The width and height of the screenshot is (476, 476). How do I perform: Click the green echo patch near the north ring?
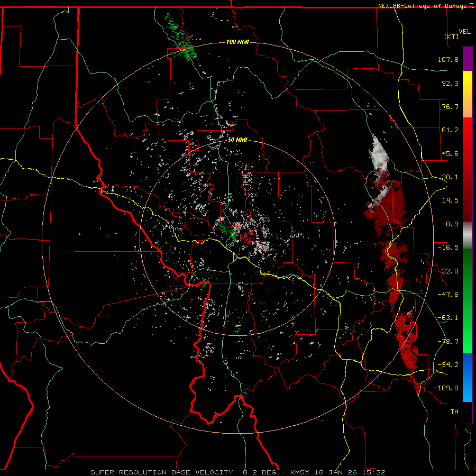pos(181,37)
